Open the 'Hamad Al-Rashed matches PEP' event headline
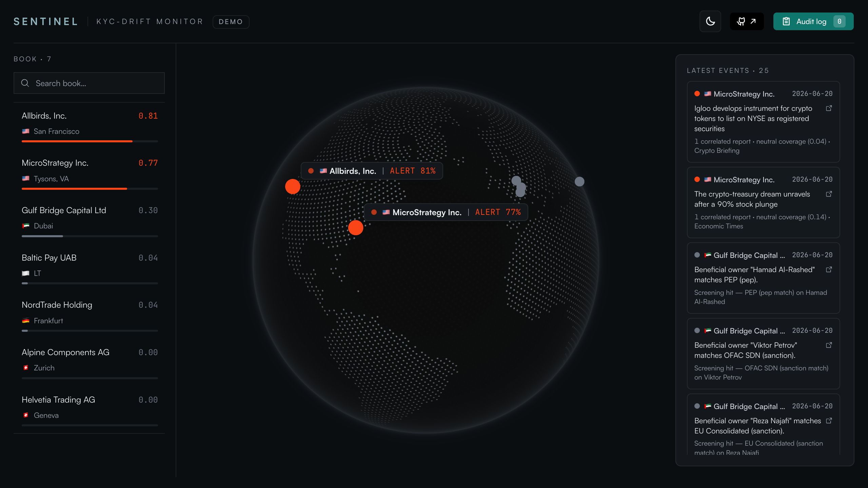This screenshot has width=868, height=488. (754, 275)
